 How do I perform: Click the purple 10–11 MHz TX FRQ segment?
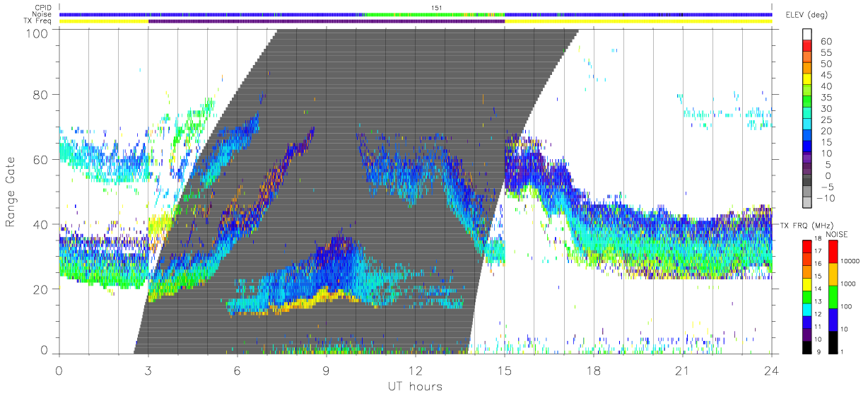807,334
